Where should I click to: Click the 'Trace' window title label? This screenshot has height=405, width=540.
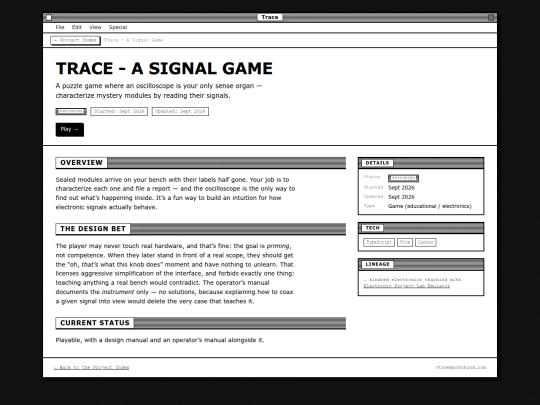270,17
